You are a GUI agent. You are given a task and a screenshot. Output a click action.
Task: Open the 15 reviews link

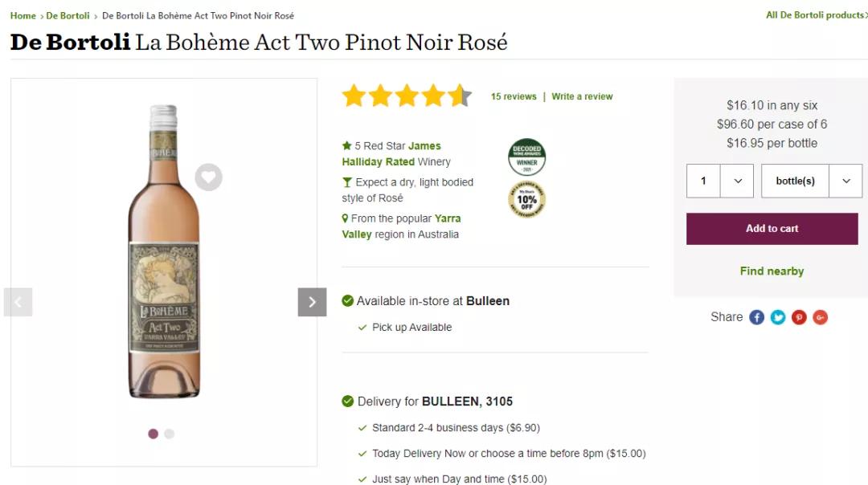[514, 96]
